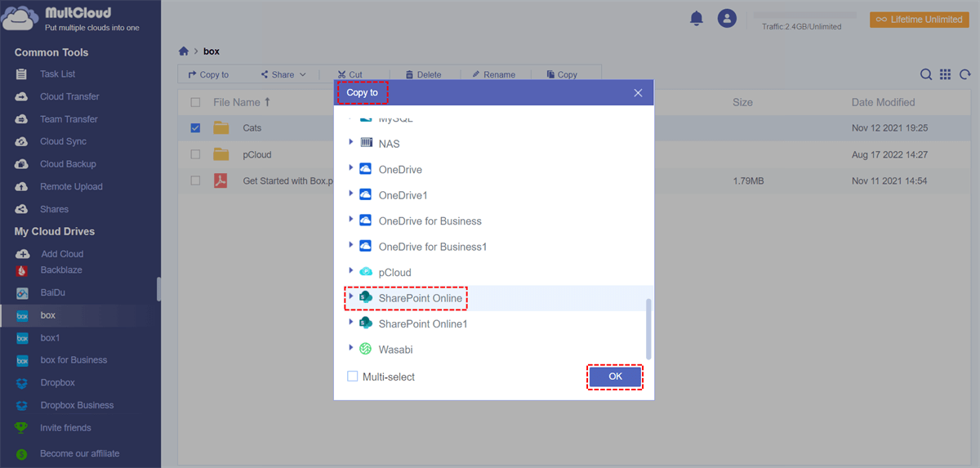The image size is (980, 468).
Task: Click the Task List icon
Action: (22, 74)
